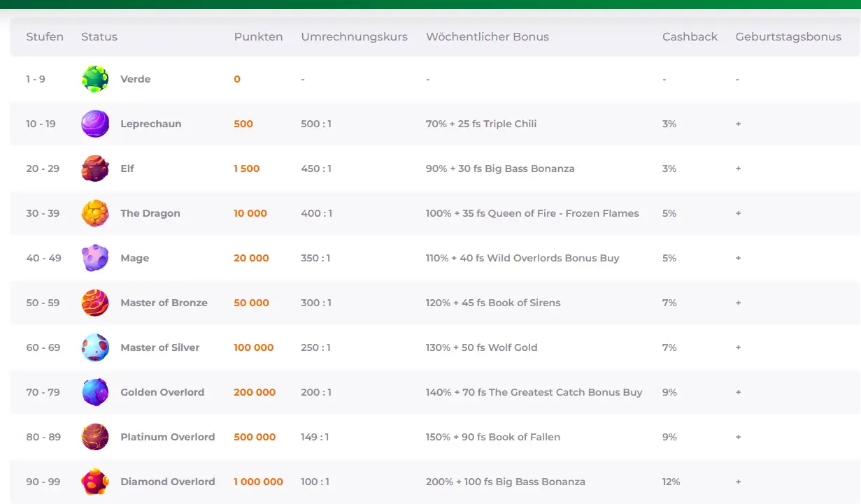
Task: Click the orange 500 000 points value
Action: pos(255,437)
